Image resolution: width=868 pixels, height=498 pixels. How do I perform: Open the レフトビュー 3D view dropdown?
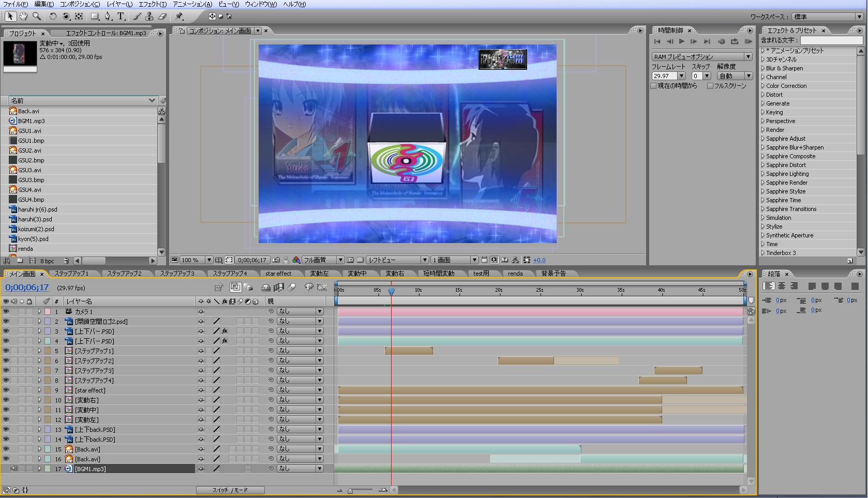397,260
